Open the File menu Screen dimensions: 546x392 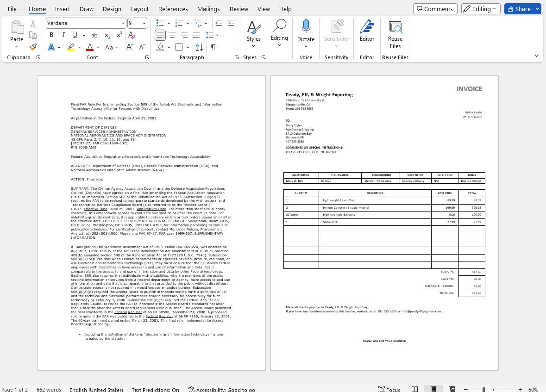pyautogui.click(x=12, y=9)
